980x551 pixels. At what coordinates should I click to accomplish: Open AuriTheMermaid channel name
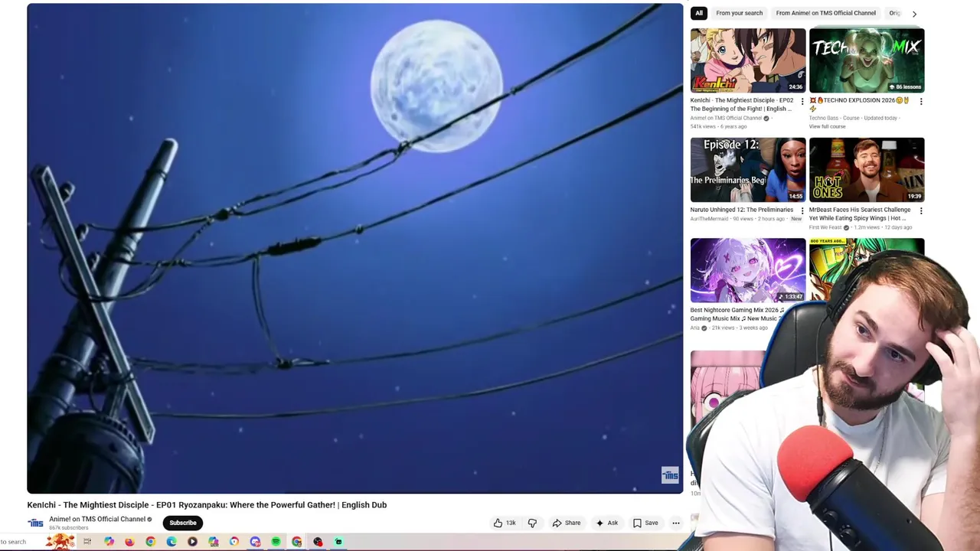pos(709,219)
